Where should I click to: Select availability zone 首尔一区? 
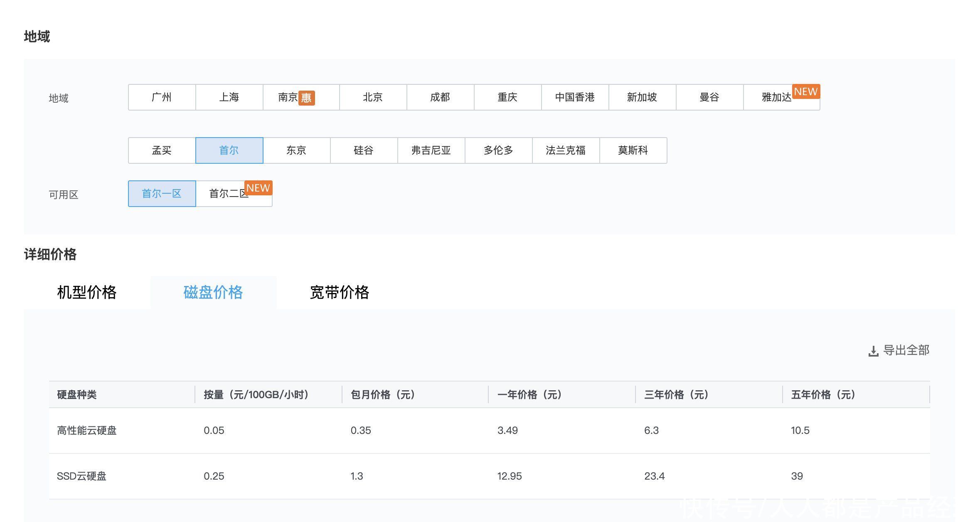point(162,194)
